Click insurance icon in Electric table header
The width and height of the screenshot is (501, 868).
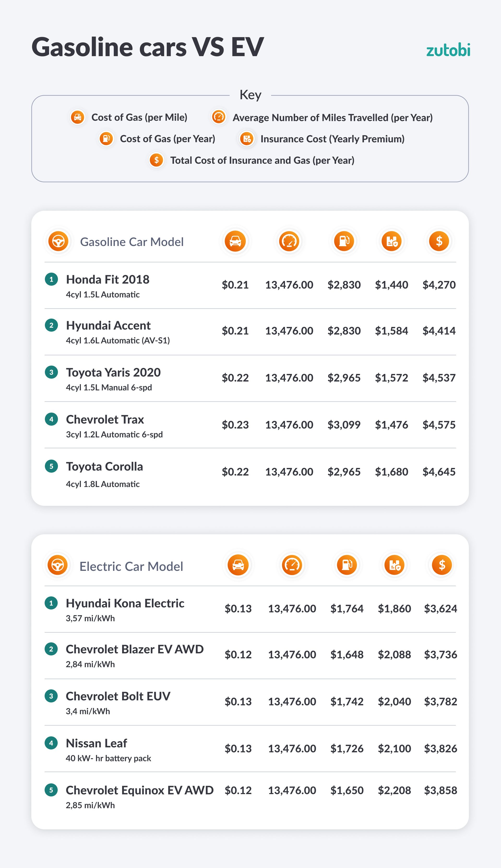coord(394,565)
